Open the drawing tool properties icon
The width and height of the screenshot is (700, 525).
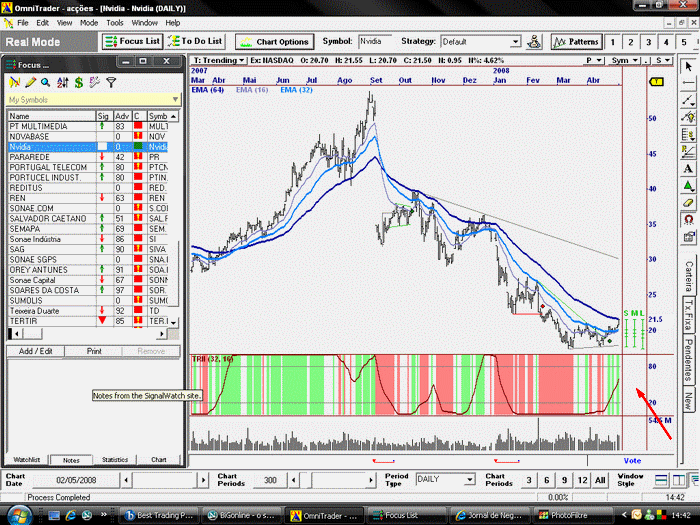tap(688, 237)
